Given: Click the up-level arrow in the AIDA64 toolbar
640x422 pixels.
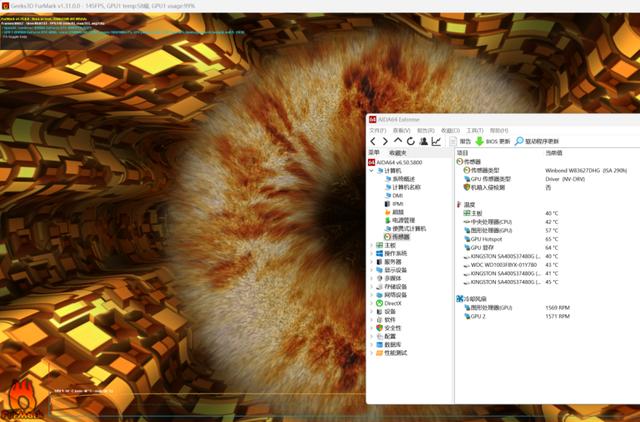Looking at the screenshot, I should coord(398,141).
